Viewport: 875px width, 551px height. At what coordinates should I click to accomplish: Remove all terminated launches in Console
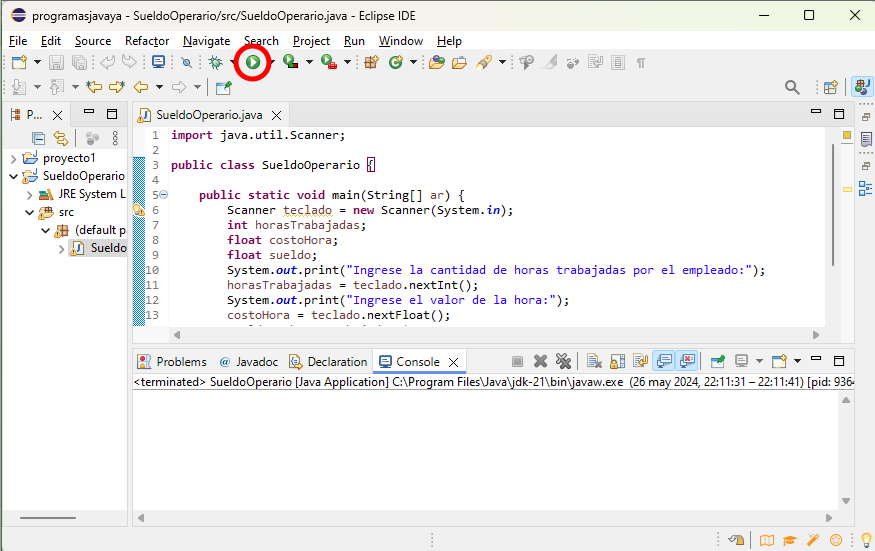[563, 361]
